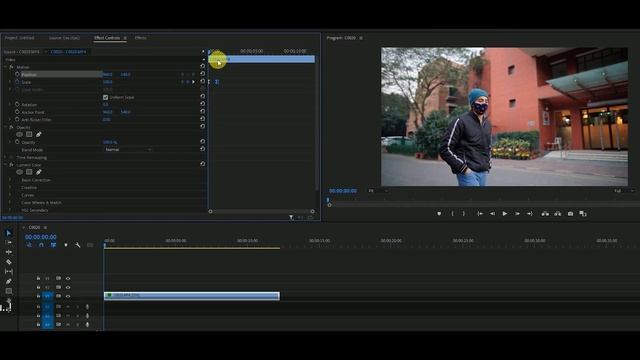Click the Comparison View icon
The height and width of the screenshot is (360, 640).
pyautogui.click(x=583, y=213)
